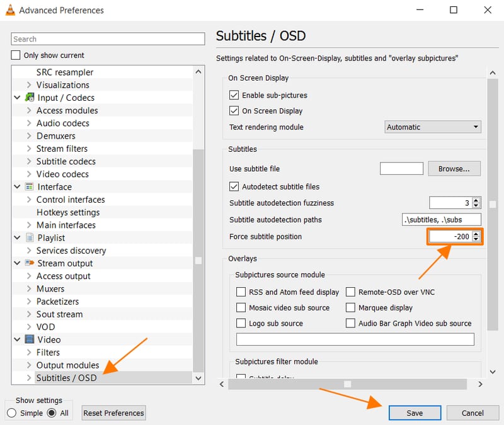Image resolution: width=504 pixels, height=425 pixels.
Task: Click the Search preferences field
Action: point(108,39)
